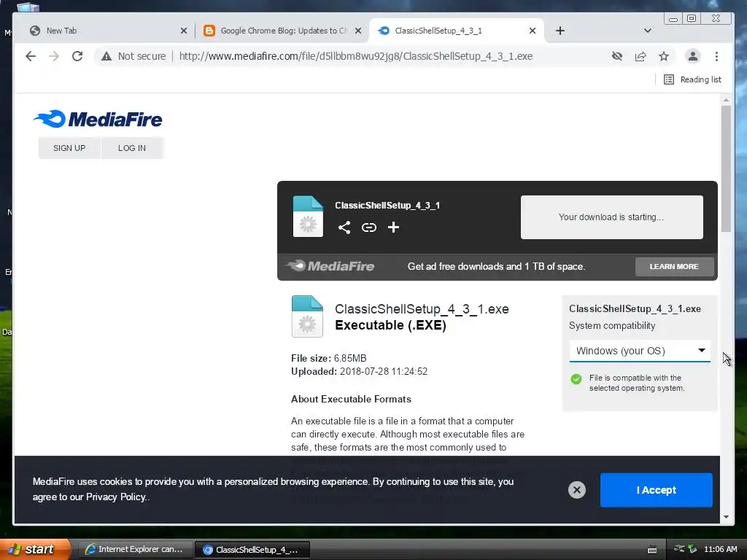This screenshot has height=560, width=747.
Task: Open a new tab with the plus button
Action: [560, 31]
